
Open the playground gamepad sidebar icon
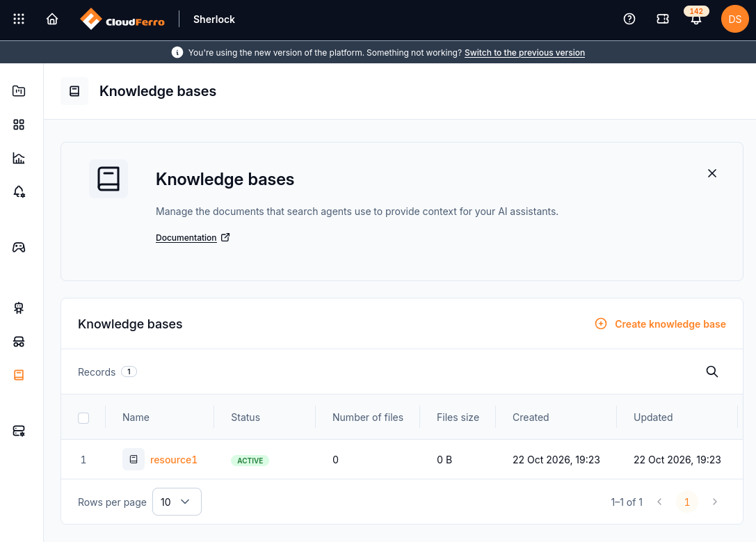pyautogui.click(x=19, y=248)
